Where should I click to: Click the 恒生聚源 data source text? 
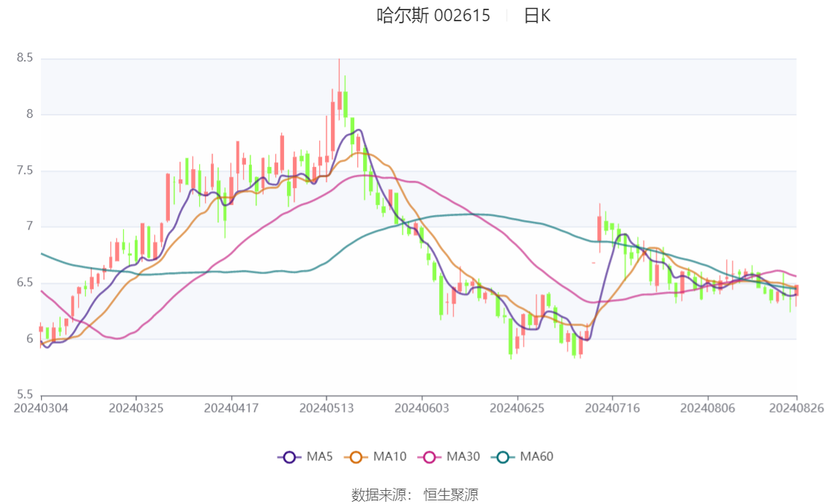pos(450,495)
